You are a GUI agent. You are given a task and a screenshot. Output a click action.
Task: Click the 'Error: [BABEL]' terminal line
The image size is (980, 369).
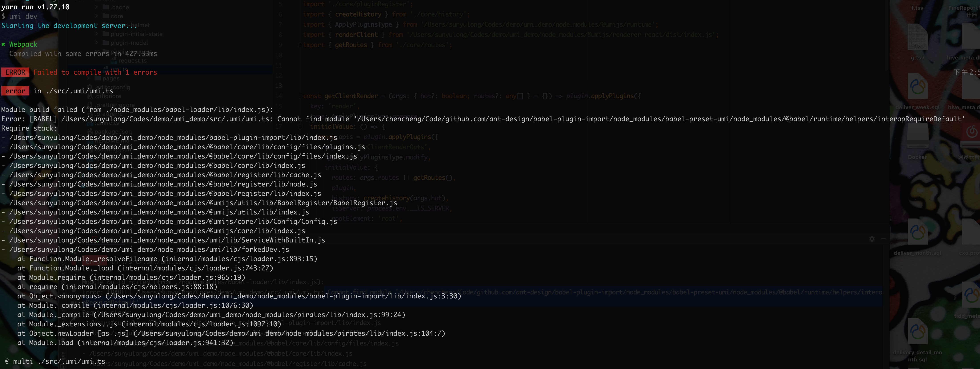point(483,119)
